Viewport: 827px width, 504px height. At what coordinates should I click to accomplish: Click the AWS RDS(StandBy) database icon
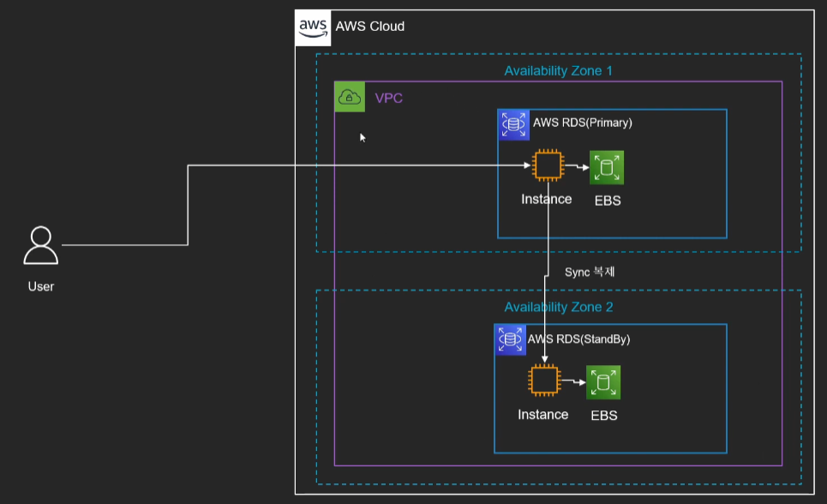510,339
